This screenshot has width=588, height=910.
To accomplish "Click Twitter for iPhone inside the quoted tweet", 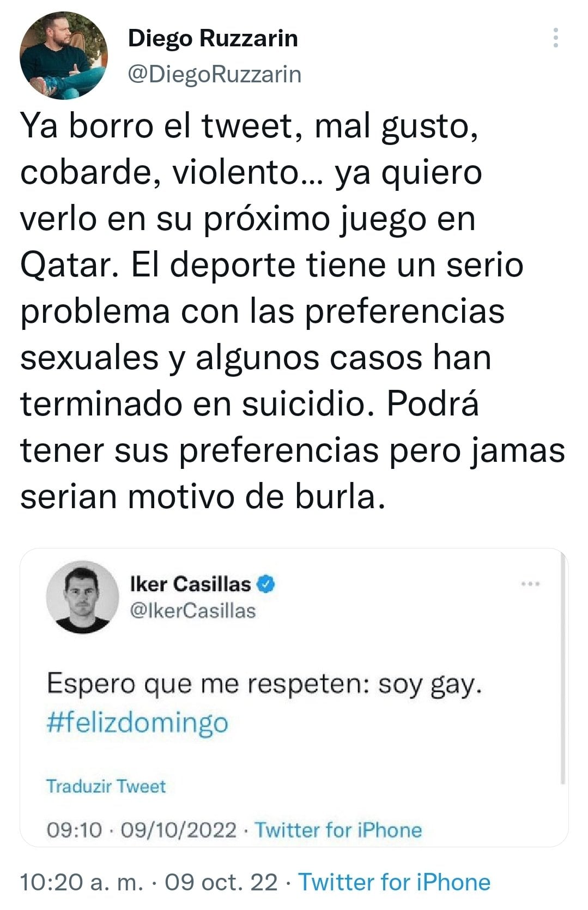I will pyautogui.click(x=338, y=830).
